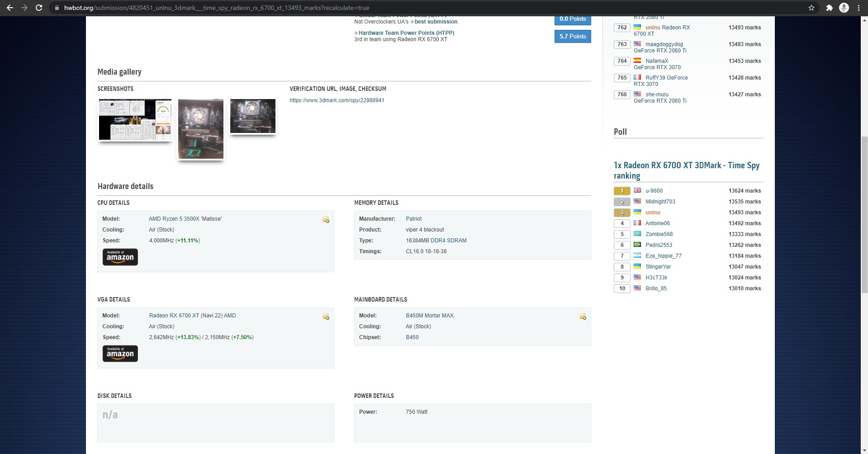Image resolution: width=868 pixels, height=454 pixels.
Task: Open StingerYar's profile link
Action: click(x=658, y=267)
